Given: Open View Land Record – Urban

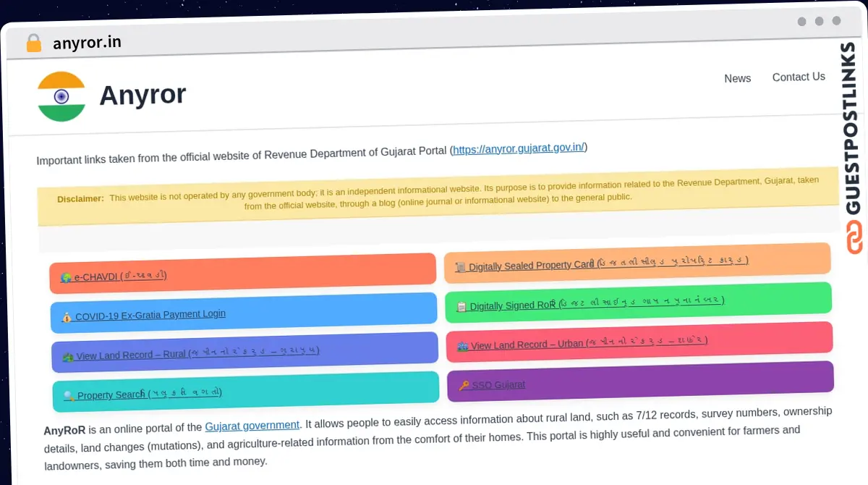Looking at the screenshot, I should [x=639, y=342].
